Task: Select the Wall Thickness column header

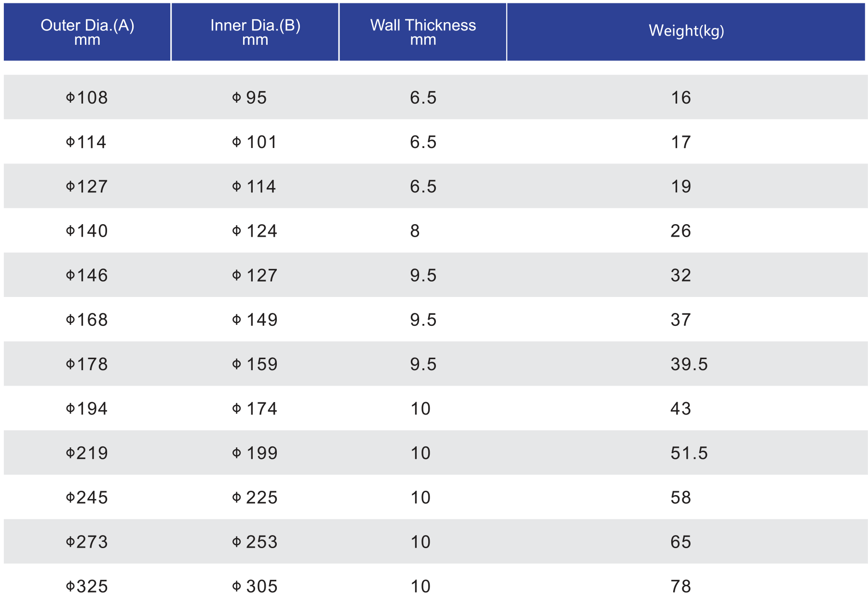Action: [423, 32]
